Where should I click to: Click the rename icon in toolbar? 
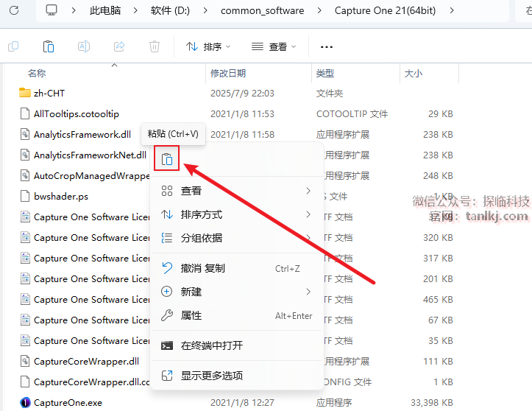(84, 46)
